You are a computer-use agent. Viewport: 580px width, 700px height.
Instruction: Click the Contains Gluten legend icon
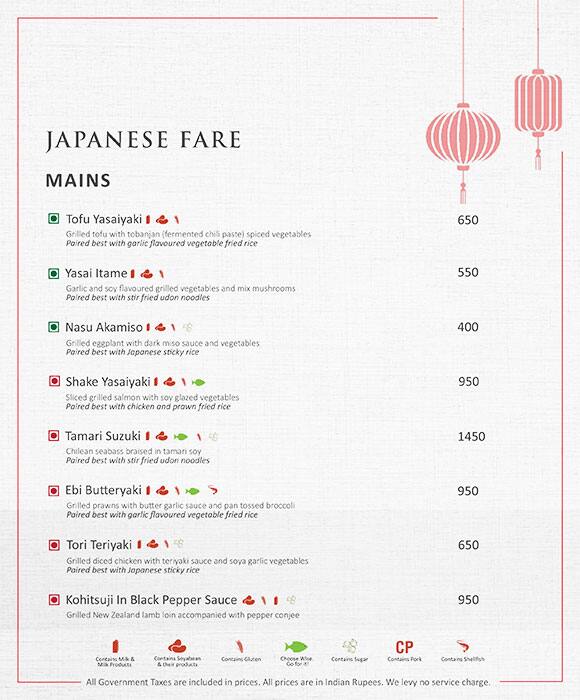tap(240, 646)
